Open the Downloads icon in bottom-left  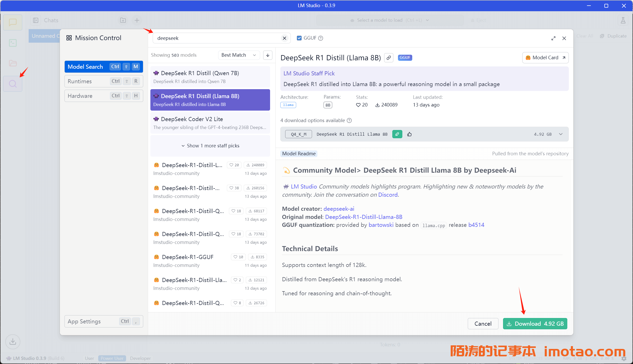(x=13, y=342)
